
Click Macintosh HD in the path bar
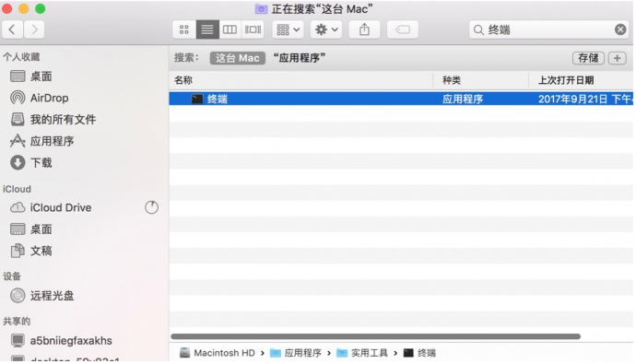(218, 353)
